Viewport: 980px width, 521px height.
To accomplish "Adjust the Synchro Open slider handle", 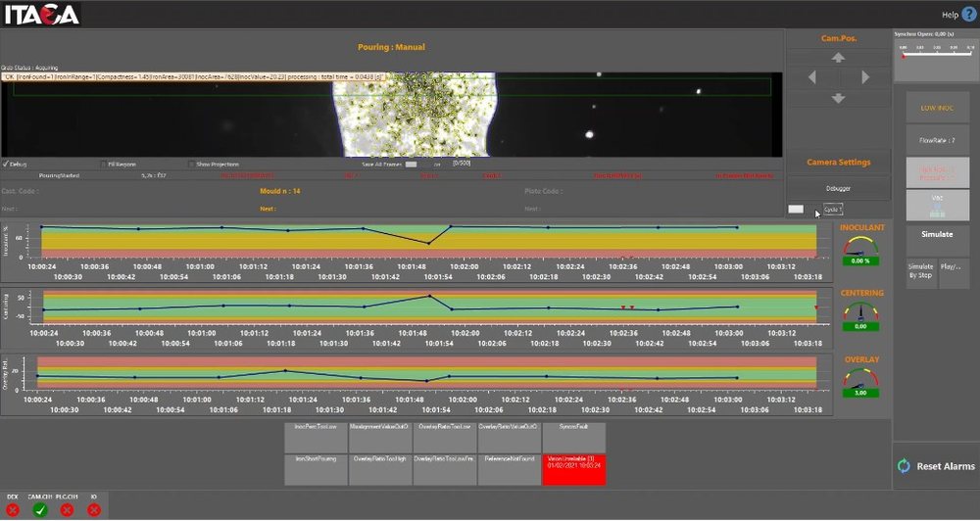I will (904, 57).
